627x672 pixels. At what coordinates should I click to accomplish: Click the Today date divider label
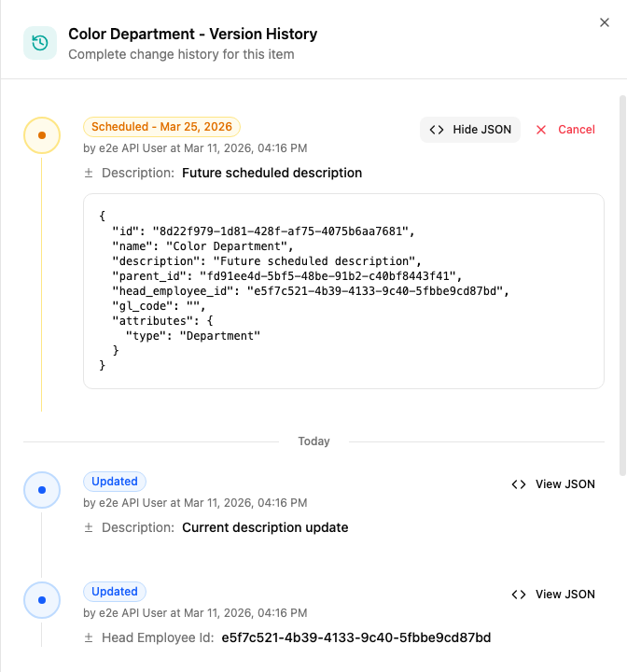coord(313,441)
